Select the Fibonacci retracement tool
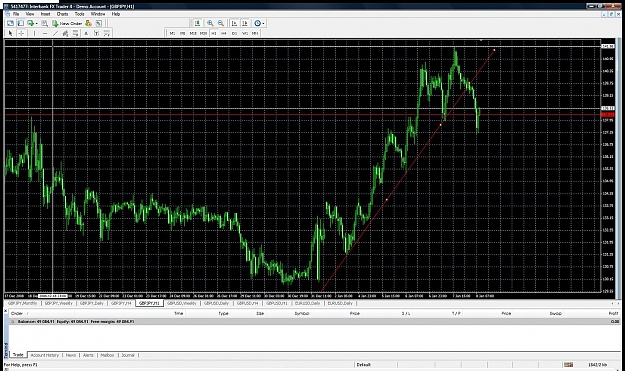 [75, 33]
